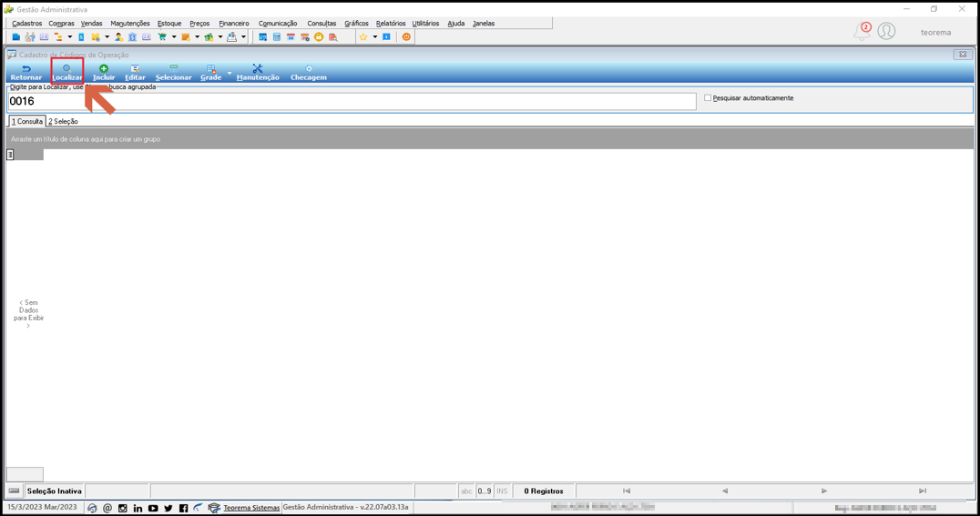980x516 pixels.
Task: Click the Retornar toolbar button
Action: 26,73
